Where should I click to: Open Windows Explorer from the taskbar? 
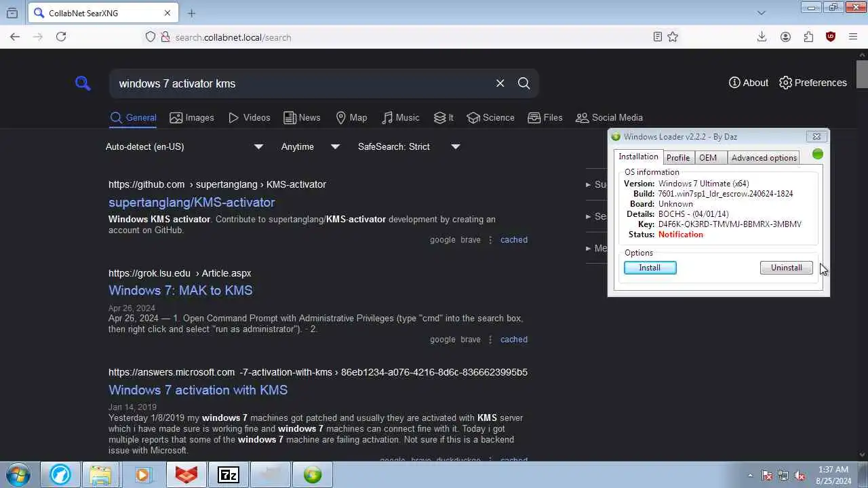click(x=100, y=475)
